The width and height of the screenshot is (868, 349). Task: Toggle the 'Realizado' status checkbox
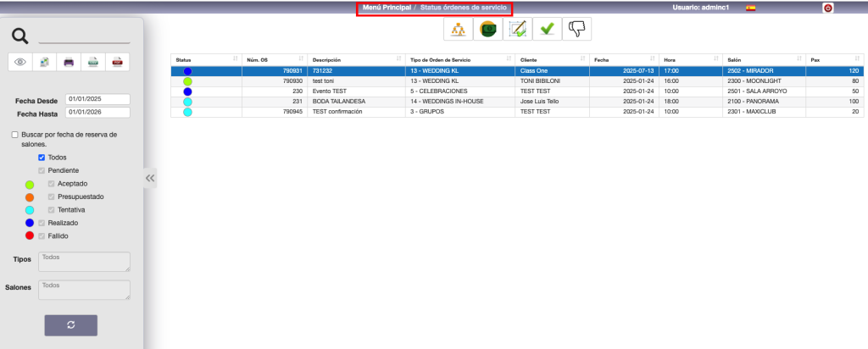coord(42,223)
